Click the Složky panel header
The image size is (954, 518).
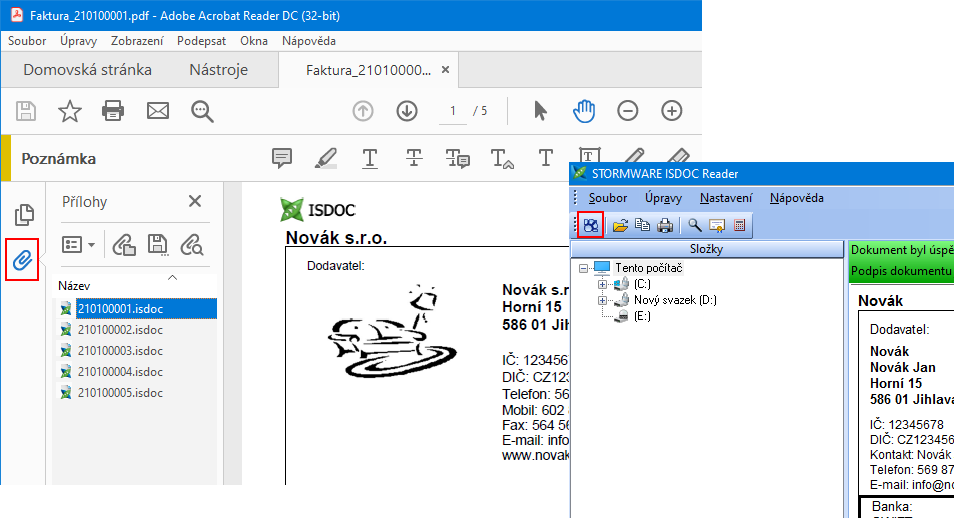(707, 249)
